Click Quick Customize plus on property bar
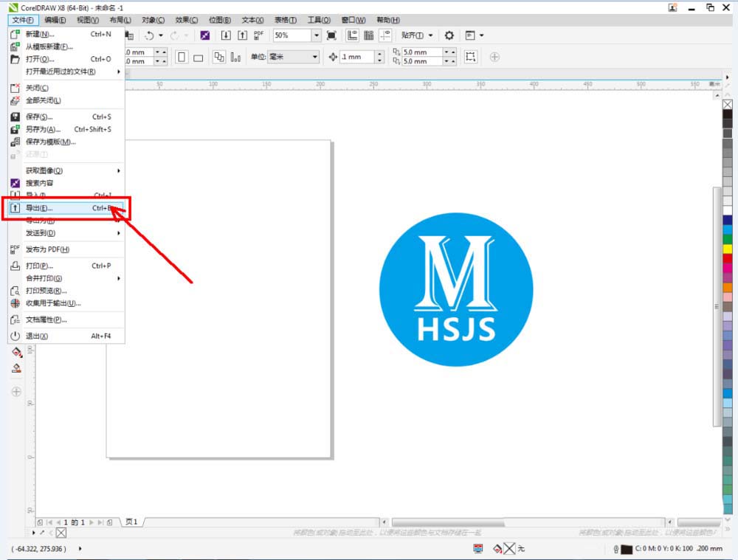738x560 pixels. pyautogui.click(x=494, y=58)
